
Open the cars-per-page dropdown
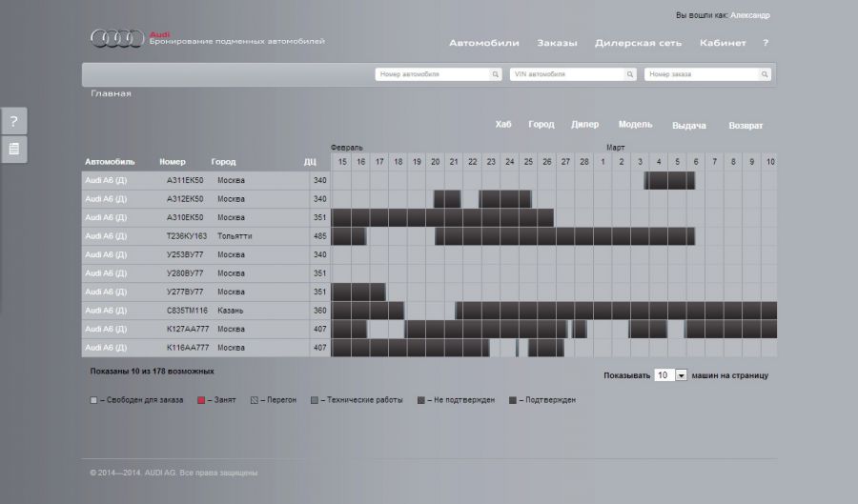pyautogui.click(x=671, y=375)
